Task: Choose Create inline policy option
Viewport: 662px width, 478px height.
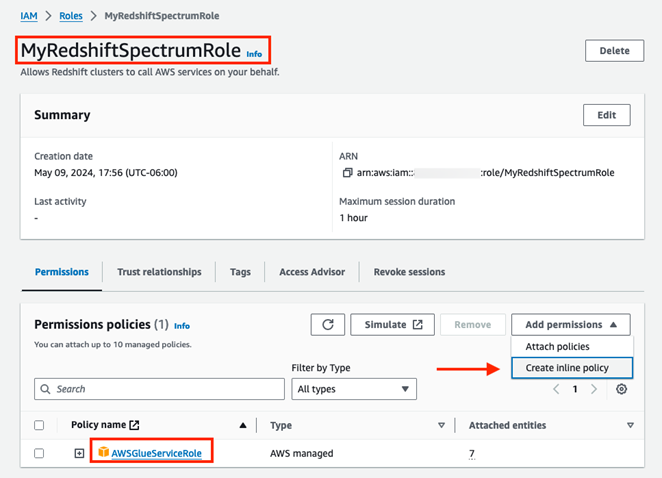Action: (x=572, y=368)
